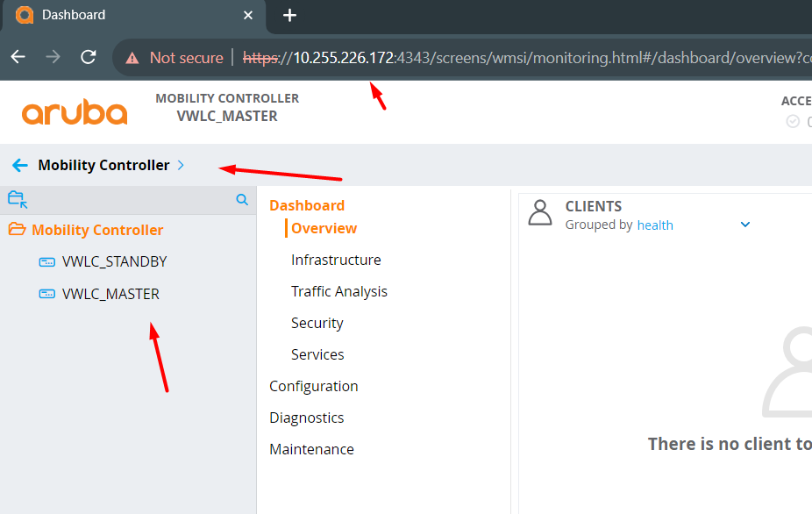Click the health link in Clients panel

(x=655, y=225)
